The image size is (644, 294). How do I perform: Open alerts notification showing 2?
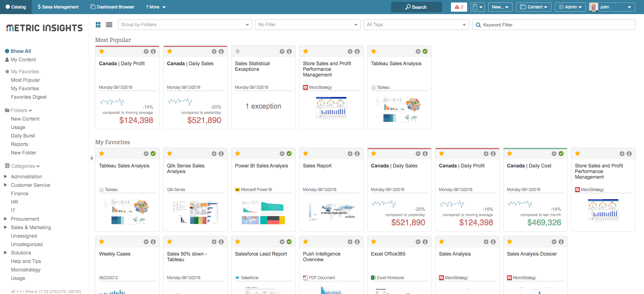tap(459, 7)
